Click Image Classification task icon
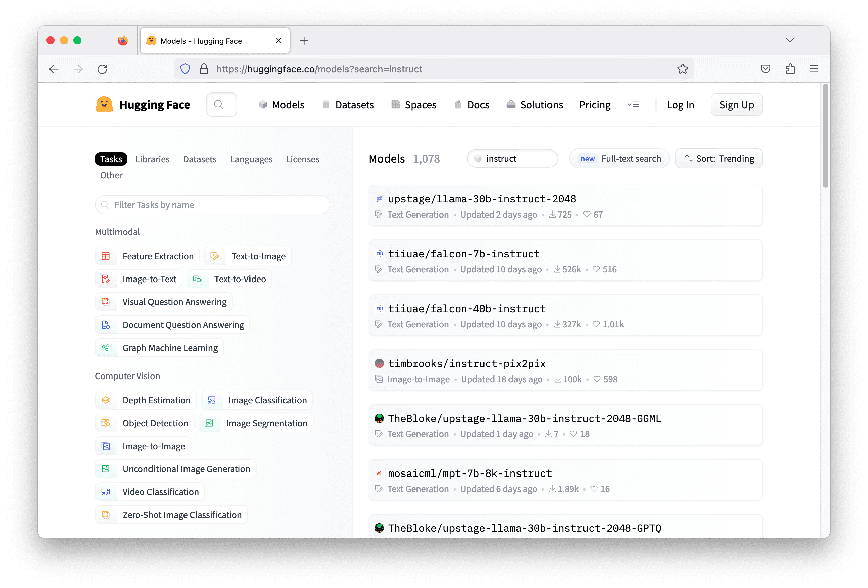The image size is (868, 588). pos(212,400)
